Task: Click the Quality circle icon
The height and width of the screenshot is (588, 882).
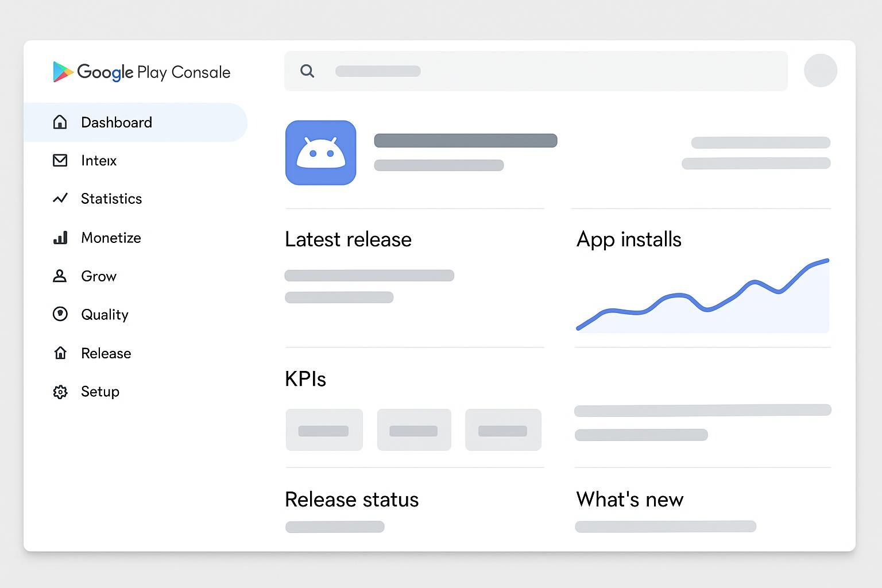Action: click(60, 314)
